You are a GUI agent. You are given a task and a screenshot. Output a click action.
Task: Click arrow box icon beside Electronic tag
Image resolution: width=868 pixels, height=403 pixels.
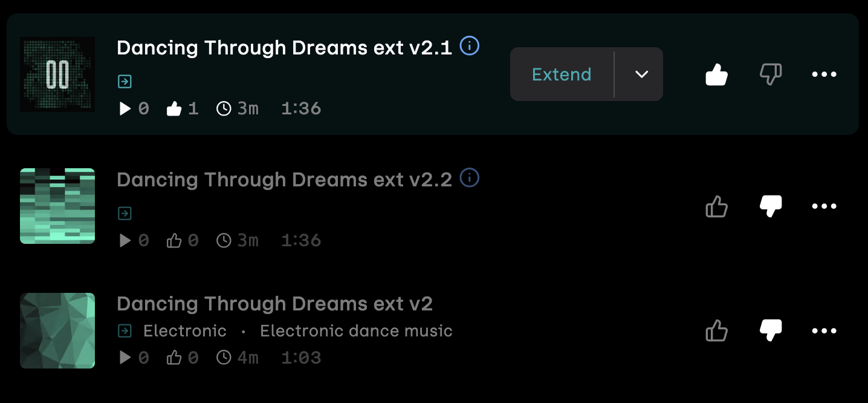tap(125, 331)
